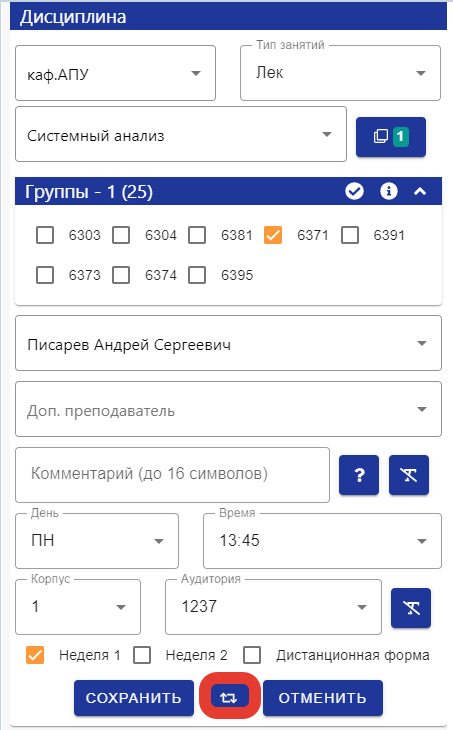Click the ОТМЕНИТЬ button

tap(323, 698)
